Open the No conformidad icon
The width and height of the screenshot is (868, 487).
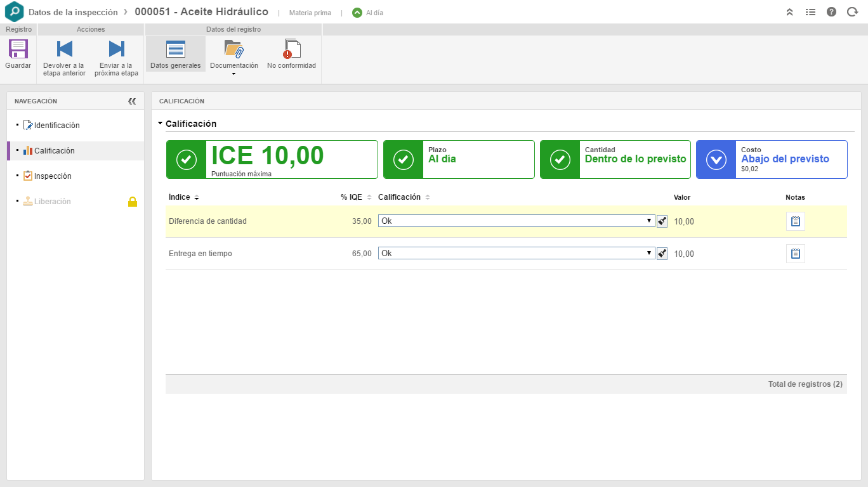pyautogui.click(x=291, y=49)
